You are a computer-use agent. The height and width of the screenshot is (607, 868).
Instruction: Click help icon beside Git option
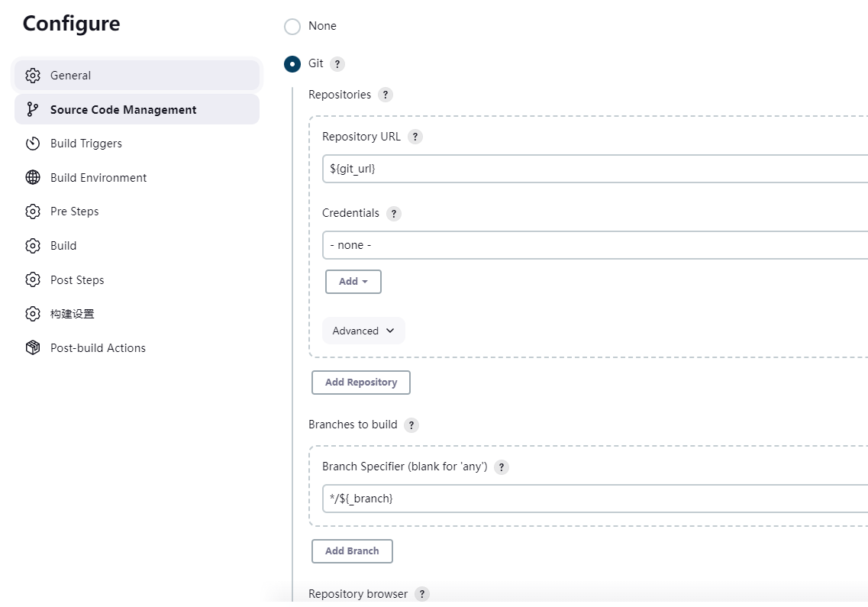[337, 64]
